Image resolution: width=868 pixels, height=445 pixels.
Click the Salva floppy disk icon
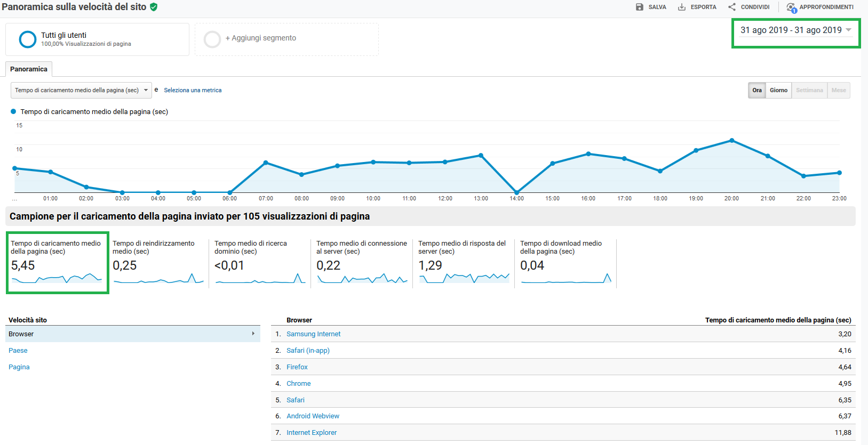[640, 7]
